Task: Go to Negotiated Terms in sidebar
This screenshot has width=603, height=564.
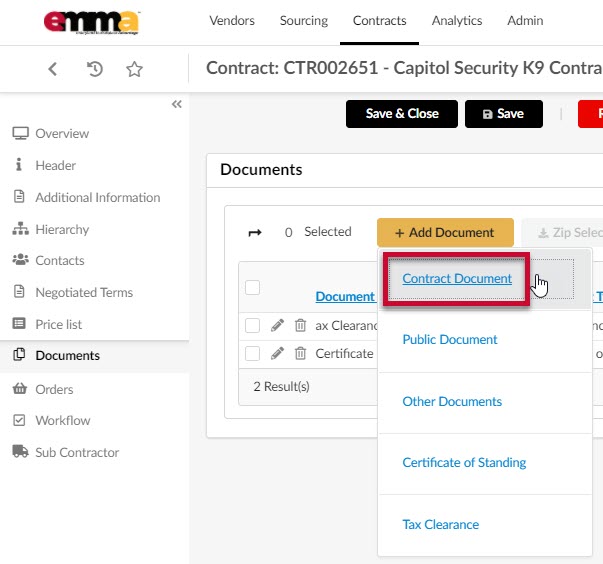Action: [x=84, y=293]
